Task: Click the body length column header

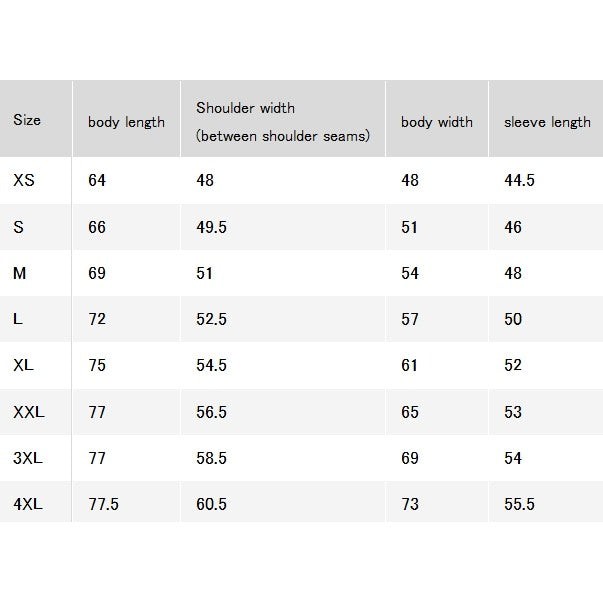Action: tap(126, 122)
